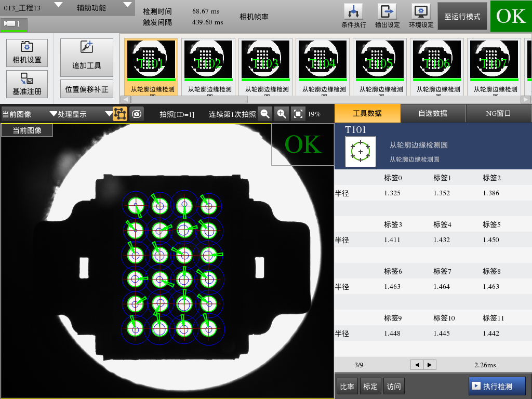Image resolution: width=532 pixels, height=399 pixels.
Task: Click the 至运行模式 button
Action: (x=462, y=16)
